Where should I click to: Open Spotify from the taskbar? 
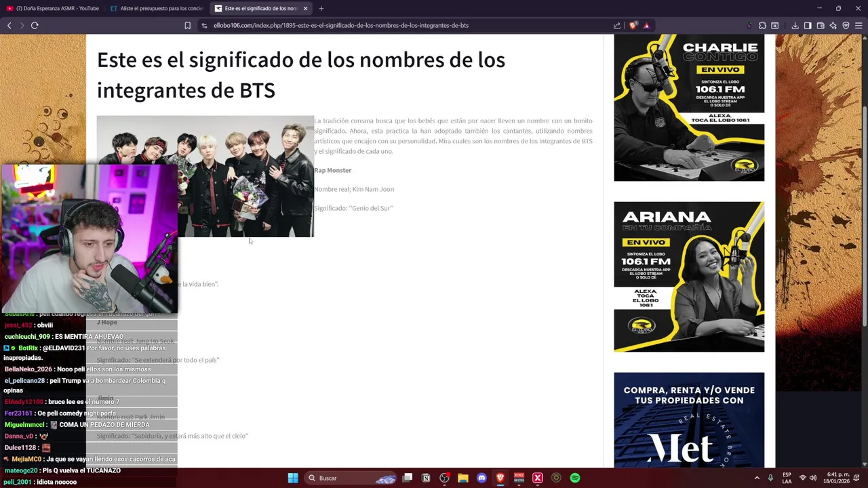pos(575,478)
